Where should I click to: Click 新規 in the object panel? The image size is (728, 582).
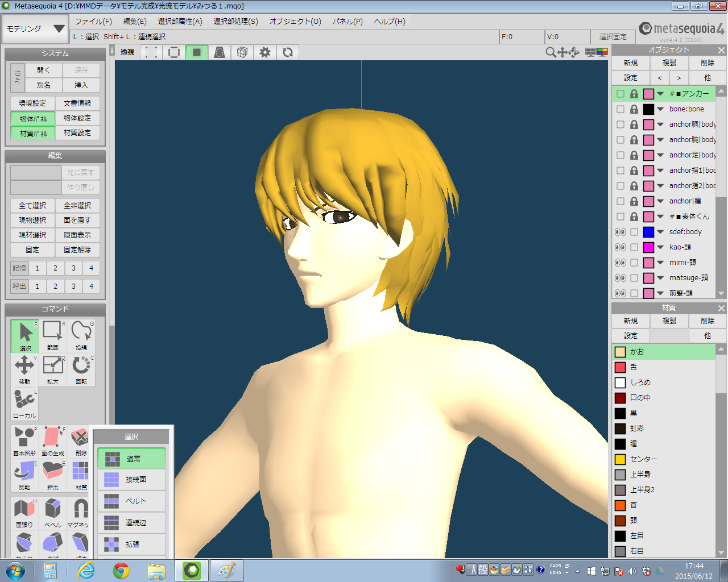[x=631, y=63]
